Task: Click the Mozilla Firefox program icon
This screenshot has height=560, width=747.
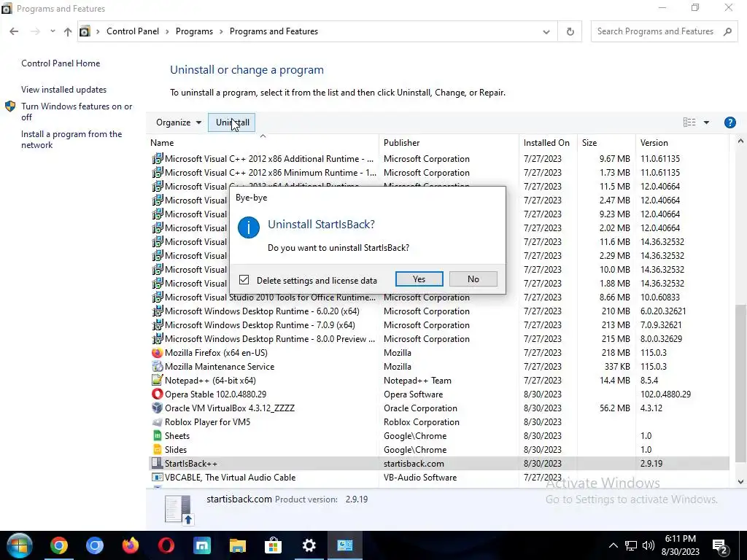Action: coord(158,353)
